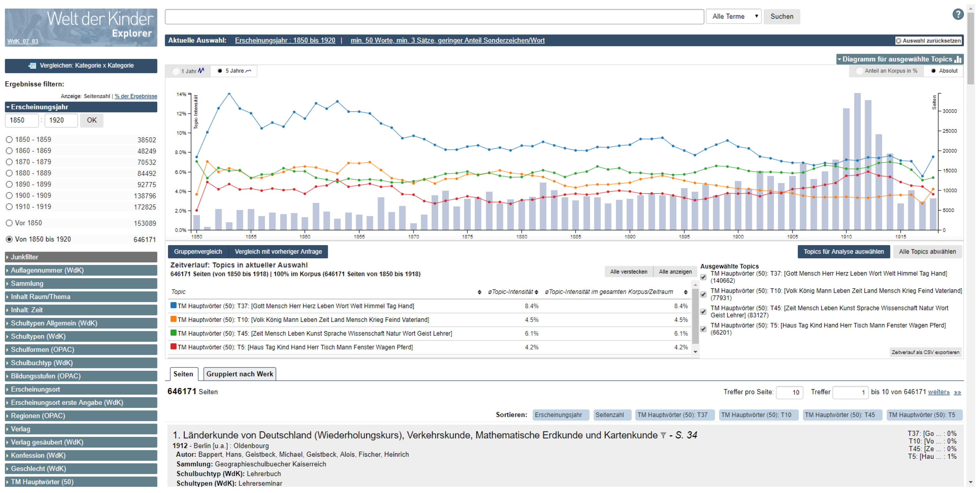Image resolution: width=980 pixels, height=493 pixels.
Task: Click the blue T37 topic color swatch
Action: (174, 305)
